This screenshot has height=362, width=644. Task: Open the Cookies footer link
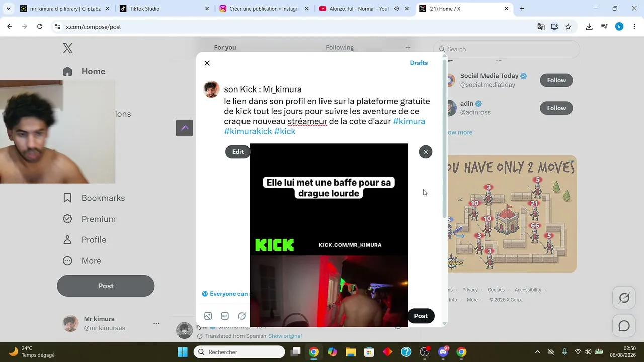tap(496, 290)
